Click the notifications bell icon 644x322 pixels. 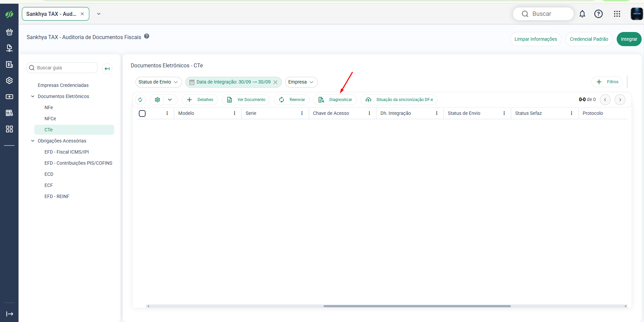pos(582,14)
